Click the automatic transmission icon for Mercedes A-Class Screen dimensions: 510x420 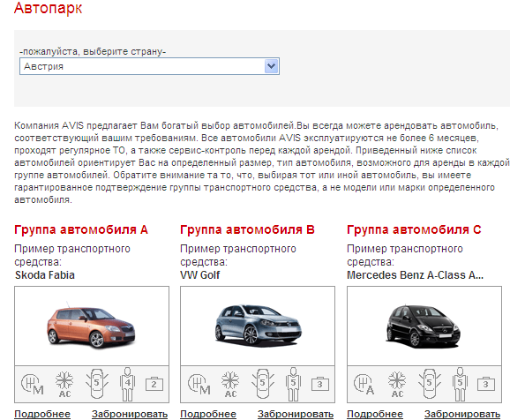(364, 384)
